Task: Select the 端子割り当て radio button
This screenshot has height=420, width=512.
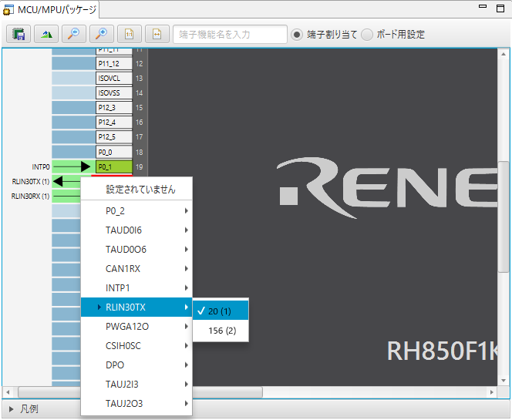Action: coord(297,34)
